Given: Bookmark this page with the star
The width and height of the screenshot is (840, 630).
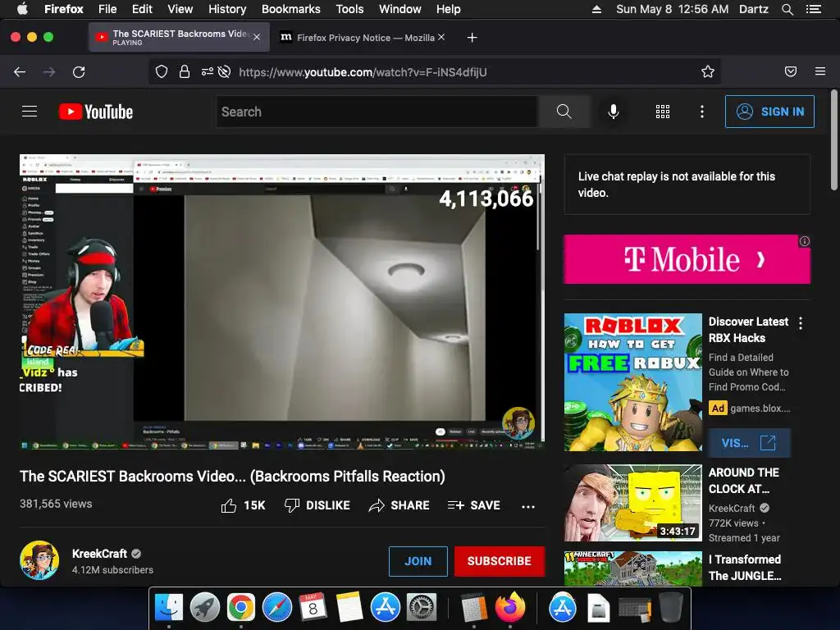Looking at the screenshot, I should click(708, 72).
